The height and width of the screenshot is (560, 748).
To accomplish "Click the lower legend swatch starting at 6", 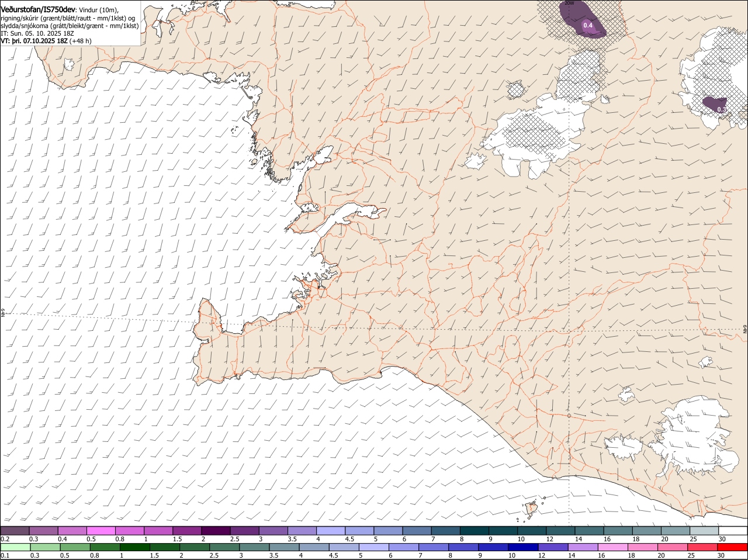I will point(404,547).
